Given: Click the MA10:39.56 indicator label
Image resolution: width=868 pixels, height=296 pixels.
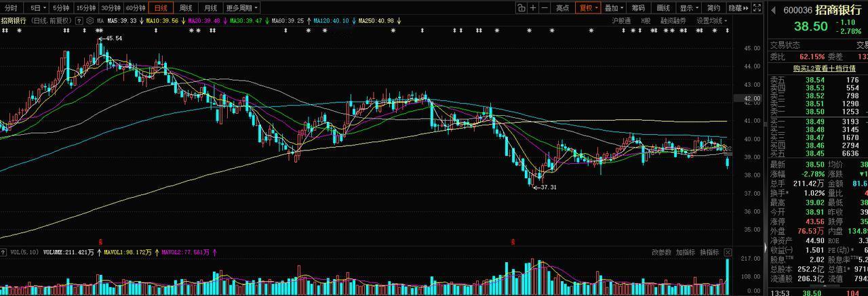Looking at the screenshot, I should [x=162, y=21].
